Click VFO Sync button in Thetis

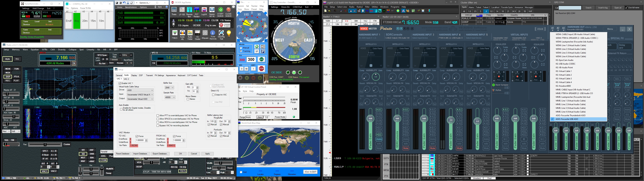[102, 55]
